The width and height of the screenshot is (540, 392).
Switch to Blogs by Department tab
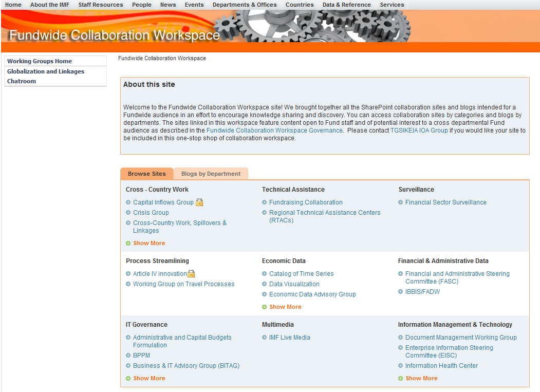click(x=211, y=174)
